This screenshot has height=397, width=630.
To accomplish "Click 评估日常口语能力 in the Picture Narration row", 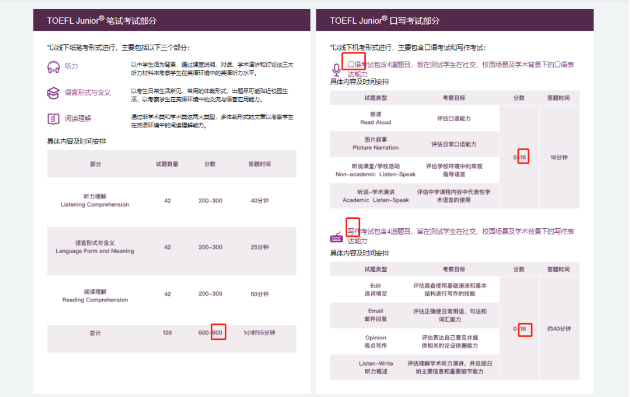I will (454, 144).
